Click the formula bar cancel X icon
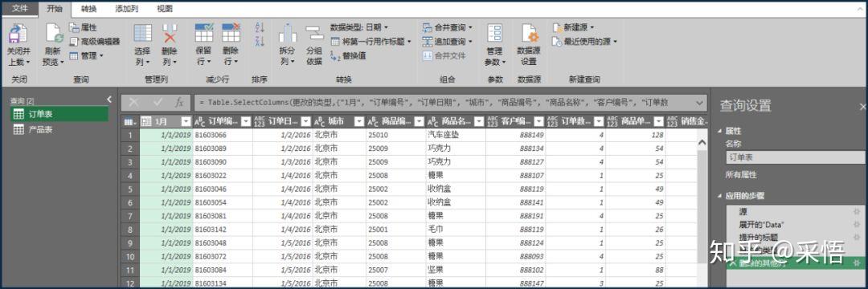 [133, 102]
